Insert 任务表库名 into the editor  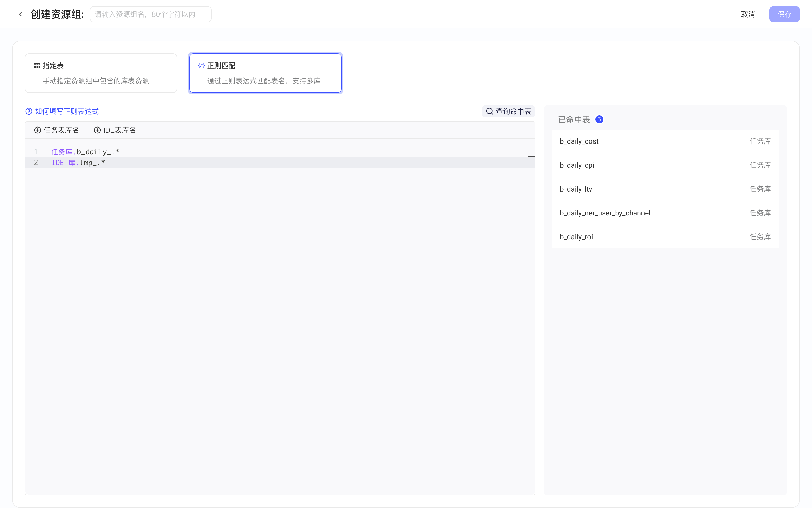tap(56, 130)
